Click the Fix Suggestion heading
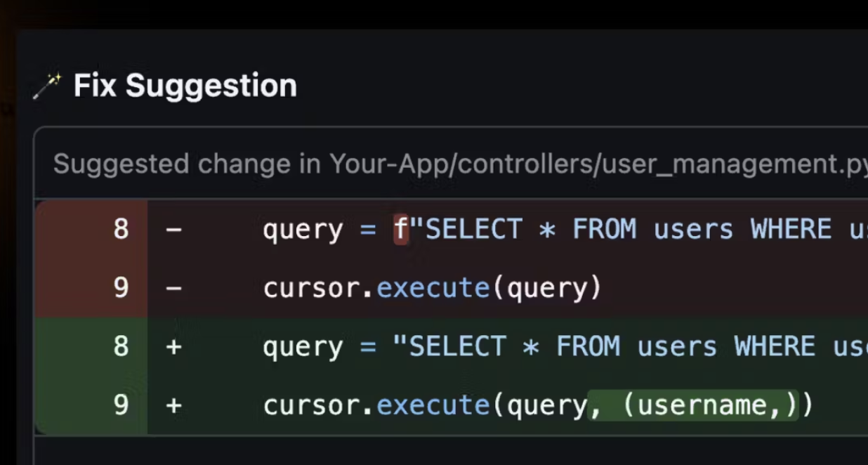This screenshot has height=465, width=868. [x=185, y=86]
